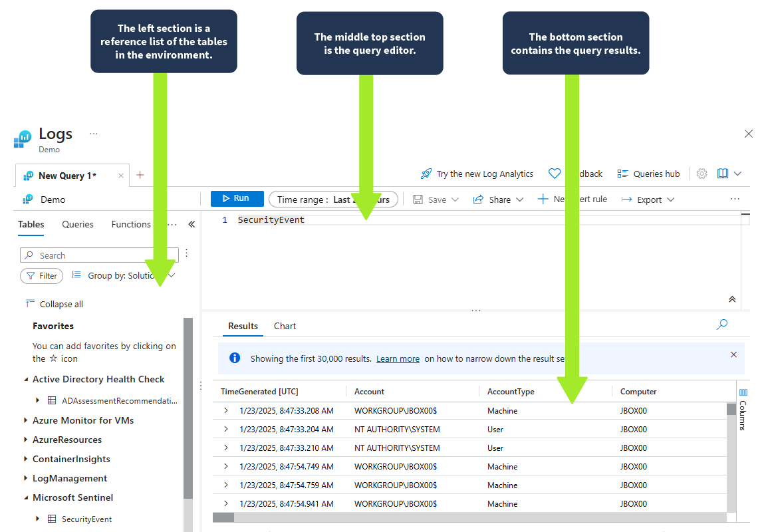Select the New Query 1* tab
This screenshot has width=758, height=532.
point(67,176)
